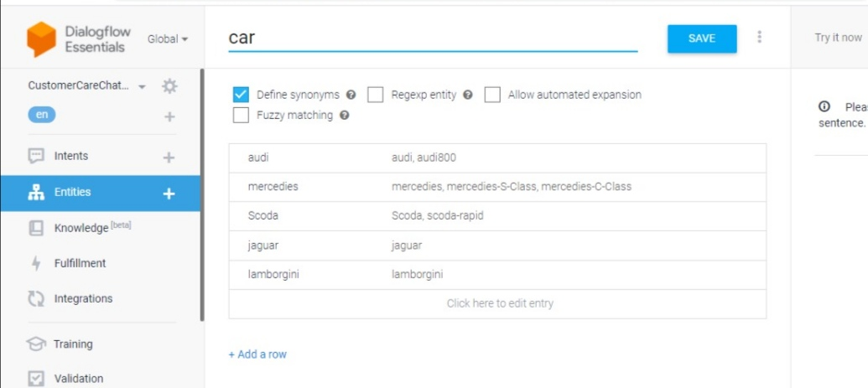Click synonyms audi, audi800
Screen dimensions: 868x388
click(424, 158)
